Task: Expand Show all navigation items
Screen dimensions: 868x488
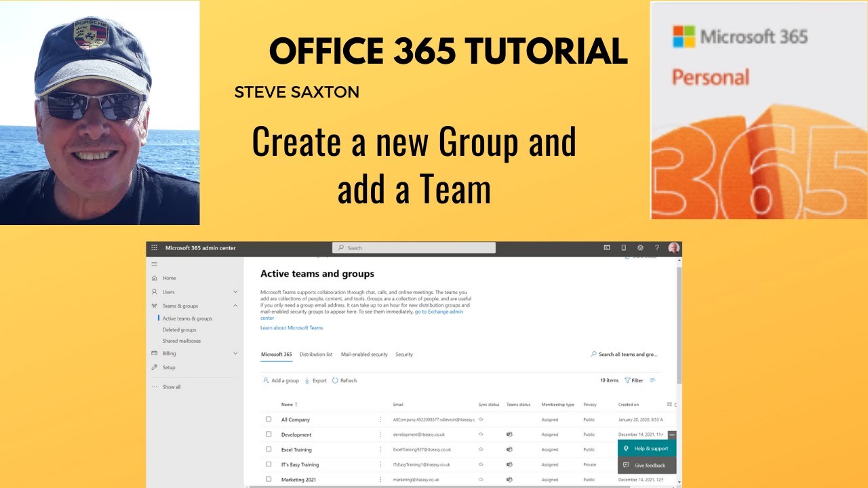Action: click(x=167, y=387)
